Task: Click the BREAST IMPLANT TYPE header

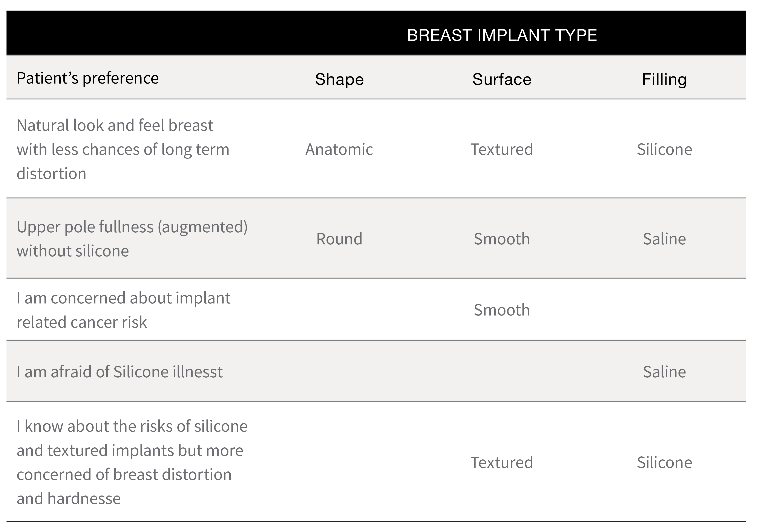Action: [502, 35]
